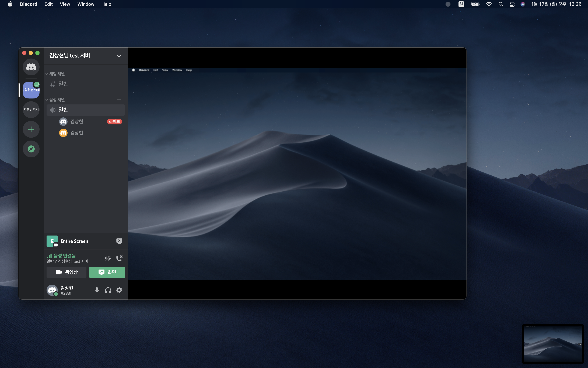This screenshot has height=368, width=588.
Task: Switch Korean input source in menu bar
Action: tap(461, 4)
